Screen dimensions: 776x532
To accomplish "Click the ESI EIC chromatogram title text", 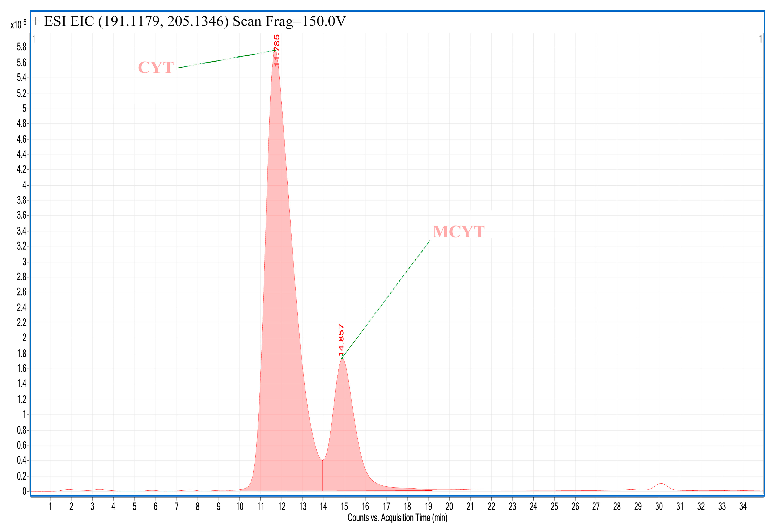I will click(189, 21).
